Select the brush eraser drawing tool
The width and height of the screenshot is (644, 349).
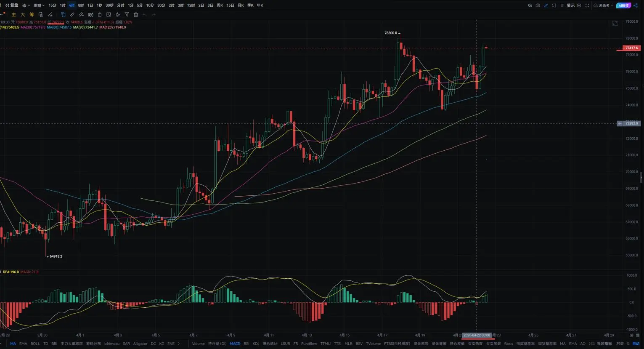tap(81, 15)
